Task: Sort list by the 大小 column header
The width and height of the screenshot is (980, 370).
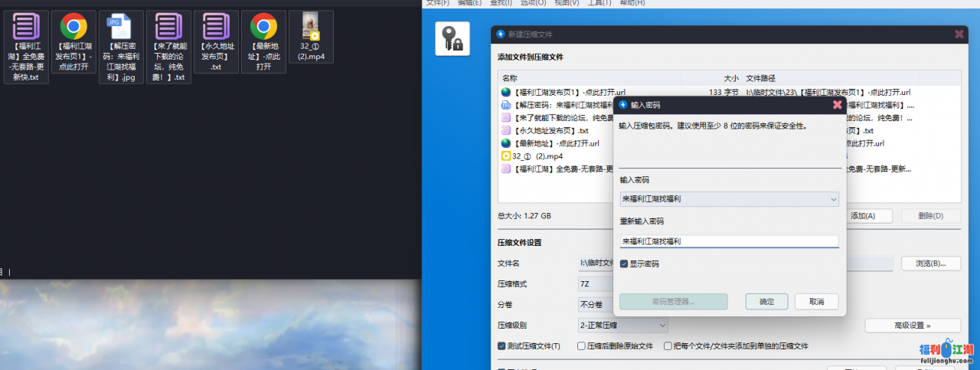Action: (x=730, y=78)
